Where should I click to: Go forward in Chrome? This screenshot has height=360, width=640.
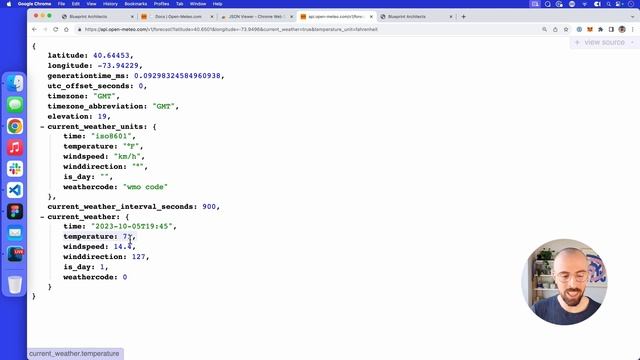[x=45, y=29]
